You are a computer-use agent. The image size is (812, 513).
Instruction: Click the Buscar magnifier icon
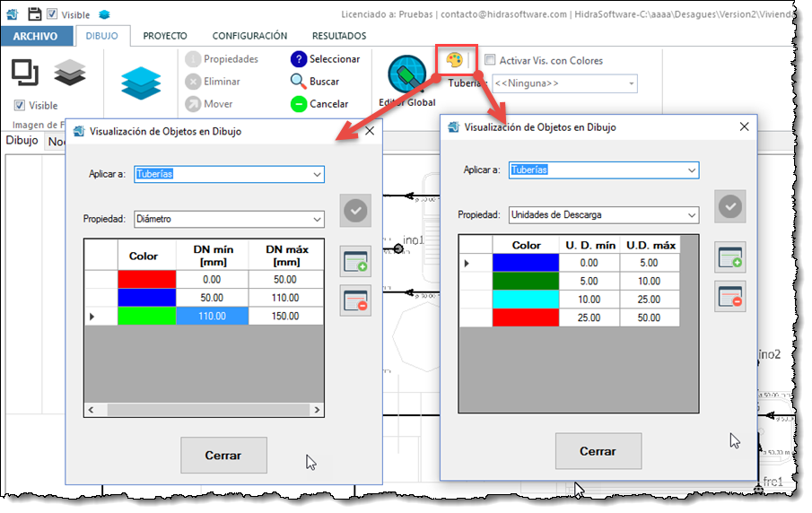(299, 81)
